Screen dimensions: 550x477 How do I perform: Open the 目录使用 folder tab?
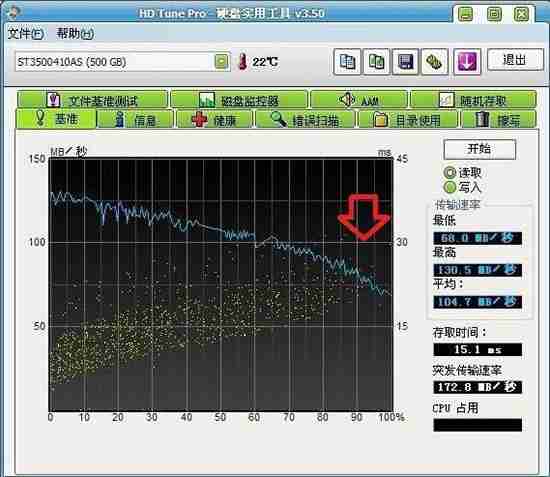tap(408, 120)
